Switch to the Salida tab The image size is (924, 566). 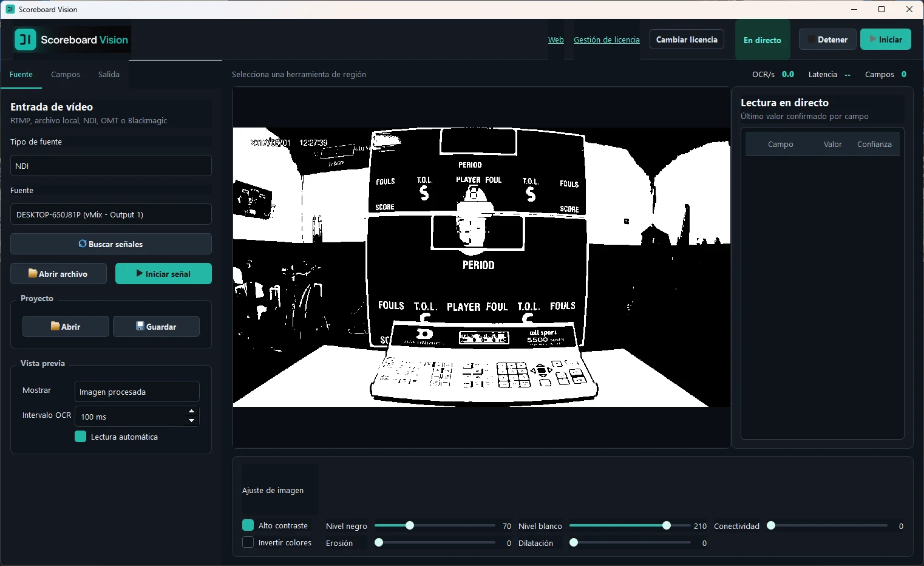pos(109,74)
